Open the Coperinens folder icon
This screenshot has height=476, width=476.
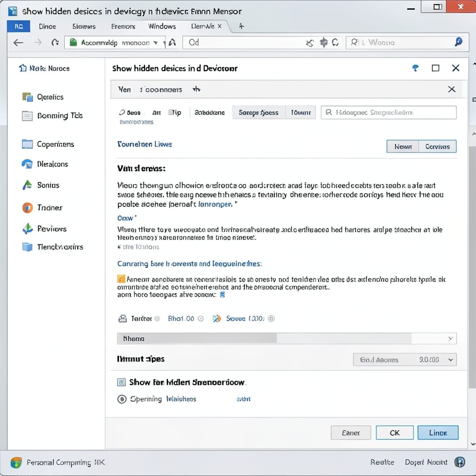point(27,144)
